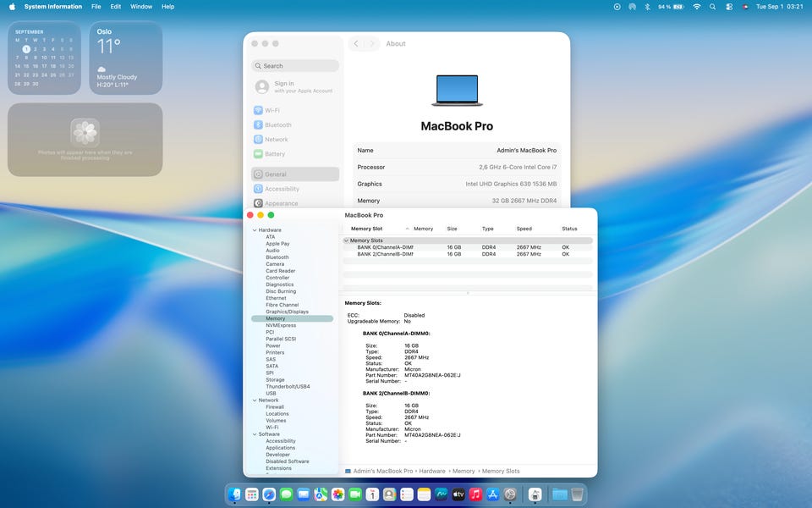
Task: Select the BANK 0/ChannelA-DIMM0 table row
Action: tap(468, 248)
